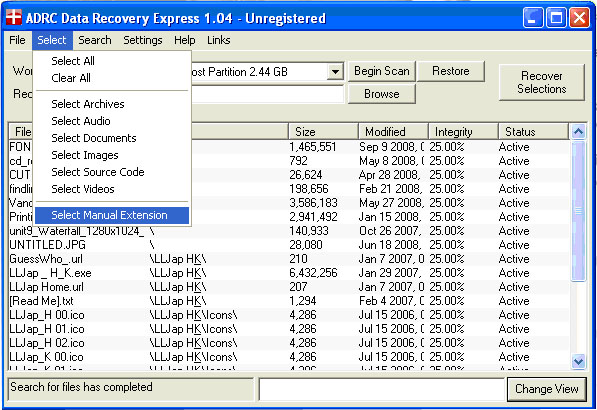Viewport: 597px width, 410px height.
Task: Choose Clear All from the menu
Action: tap(112, 78)
